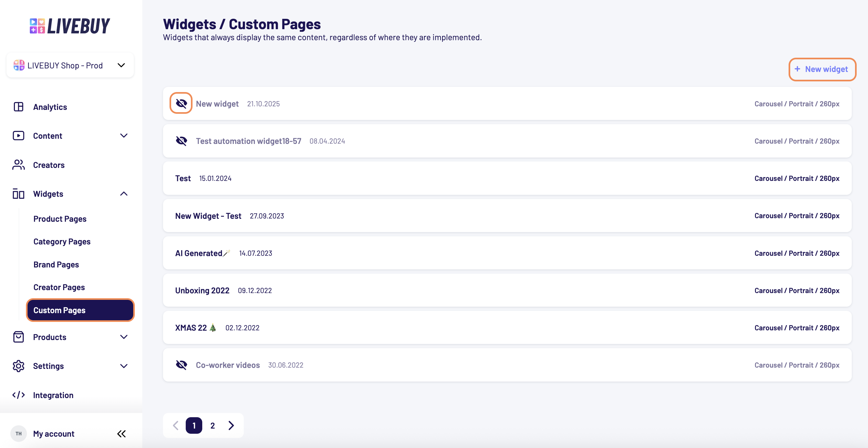Click the LIVEBUY logo
The height and width of the screenshot is (448, 868).
point(70,26)
